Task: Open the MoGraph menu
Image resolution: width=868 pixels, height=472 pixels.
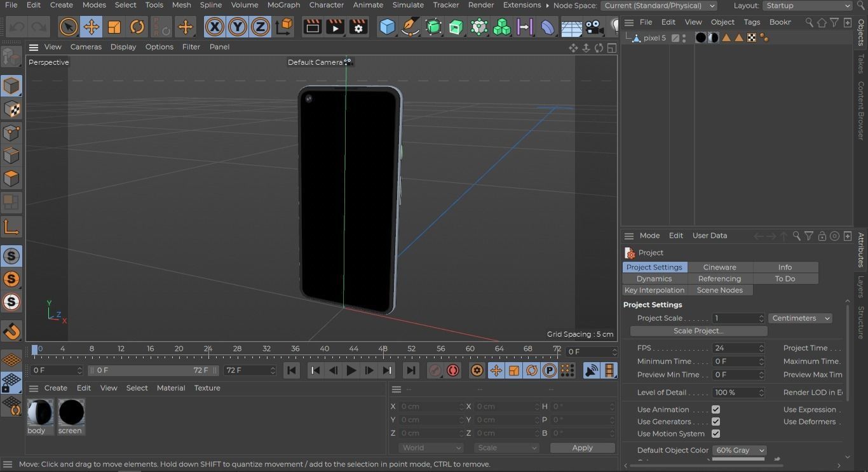Action: click(x=283, y=5)
